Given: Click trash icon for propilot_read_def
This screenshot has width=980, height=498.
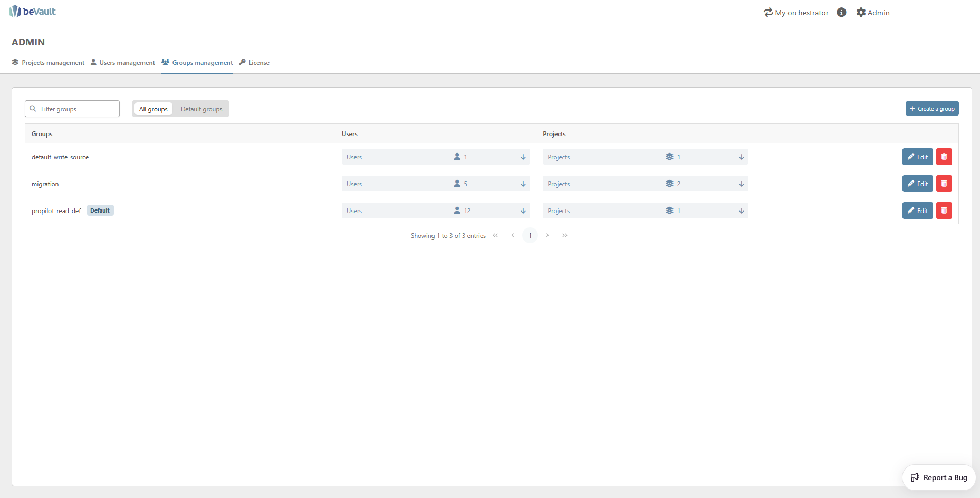Looking at the screenshot, I should click(x=944, y=210).
